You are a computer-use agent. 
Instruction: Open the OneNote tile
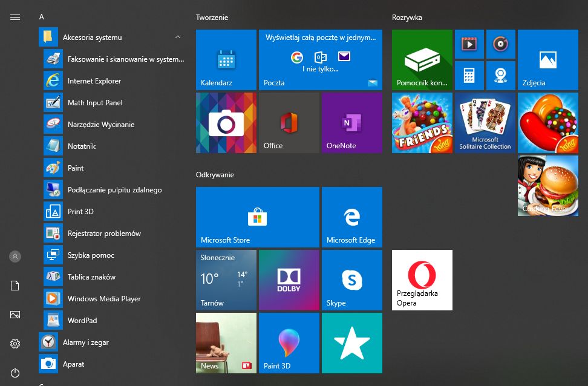(x=352, y=123)
